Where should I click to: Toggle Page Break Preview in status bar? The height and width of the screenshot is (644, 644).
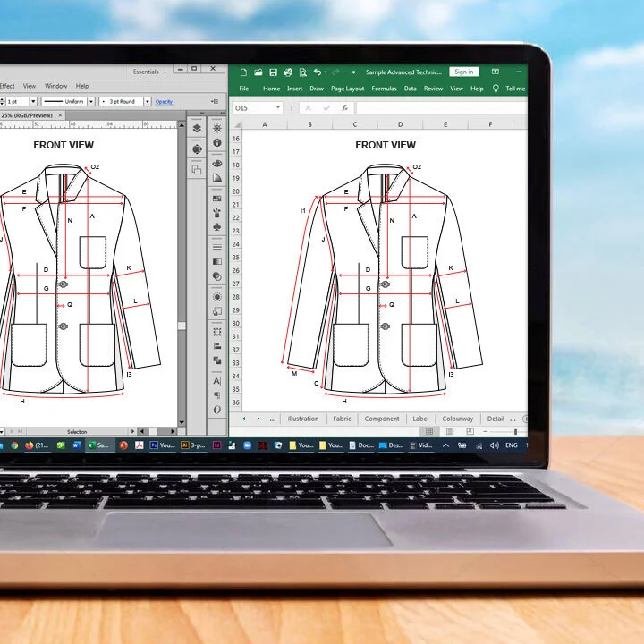point(470,431)
